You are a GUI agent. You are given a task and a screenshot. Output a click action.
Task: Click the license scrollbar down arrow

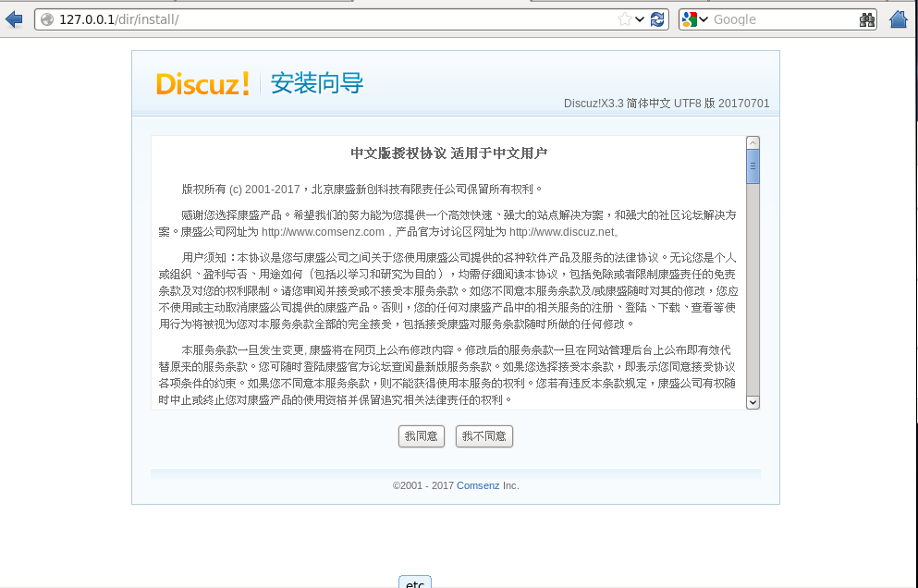click(x=753, y=402)
